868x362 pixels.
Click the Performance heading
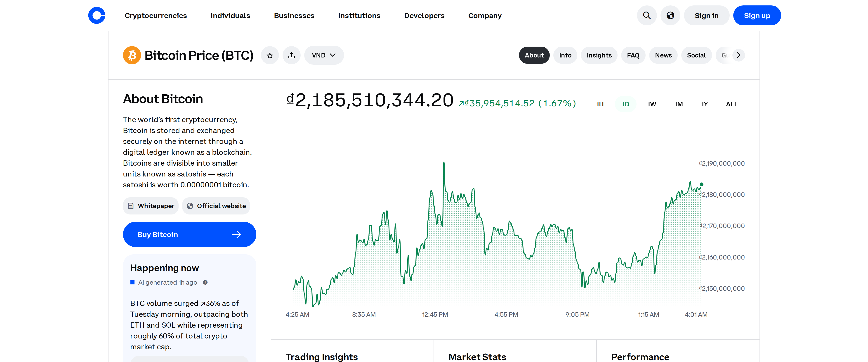[640, 357]
